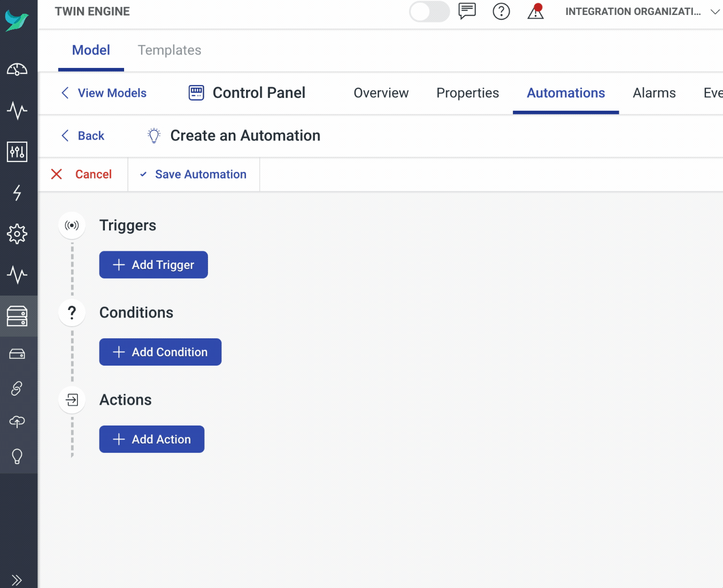This screenshot has height=588, width=723.
Task: Click the Create an Automation bulb icon
Action: click(154, 136)
